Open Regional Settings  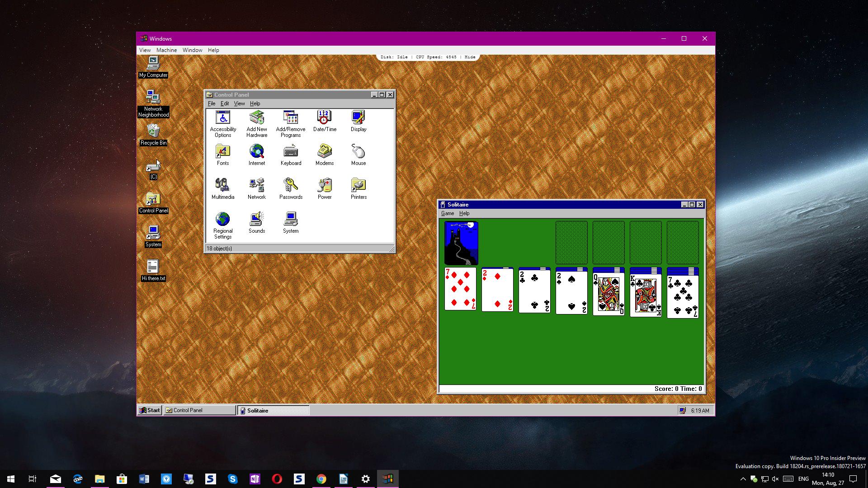point(222,220)
